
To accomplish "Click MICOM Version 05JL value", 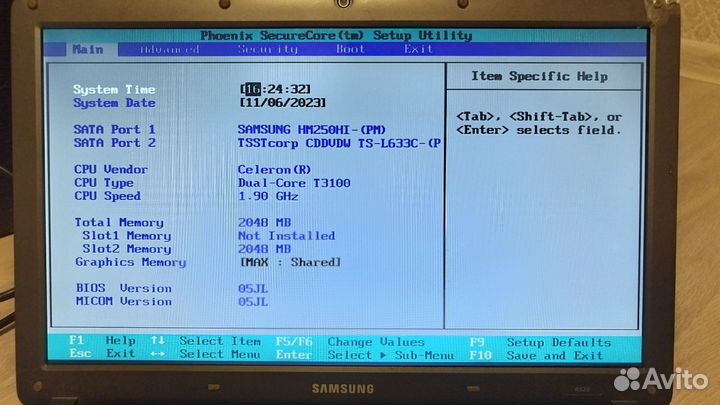I will pos(253,302).
